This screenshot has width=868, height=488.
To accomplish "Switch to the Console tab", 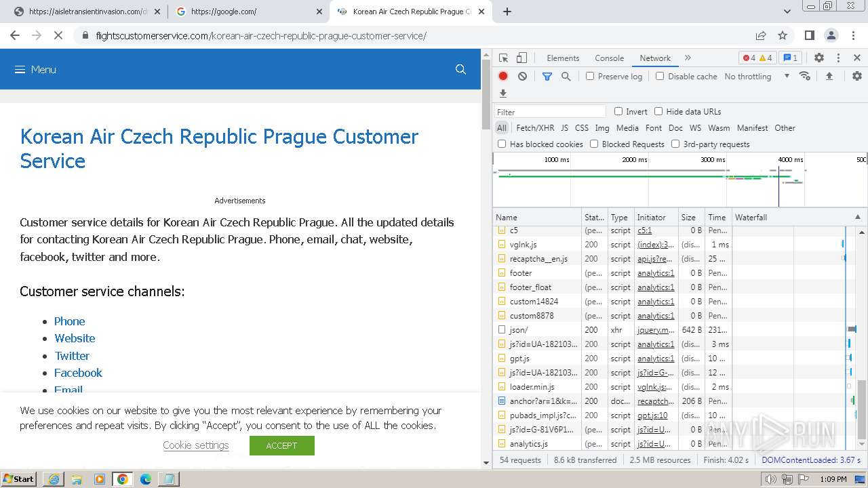I will [x=609, y=58].
